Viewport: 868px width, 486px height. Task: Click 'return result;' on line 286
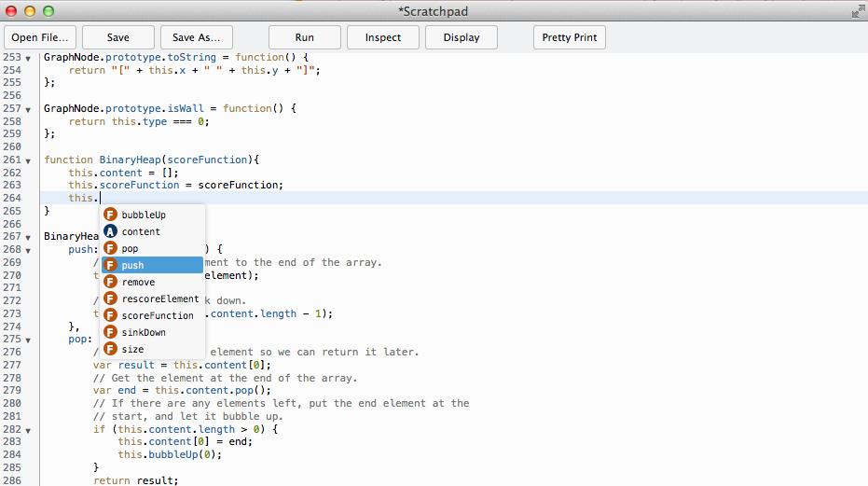click(136, 480)
